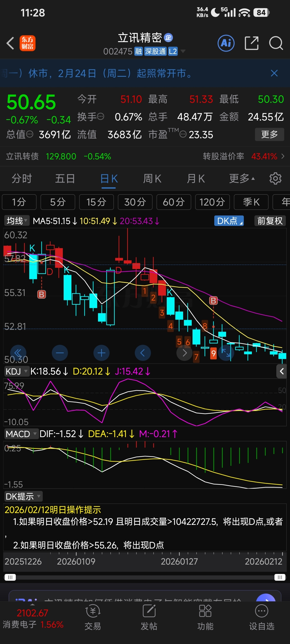The image size is (290, 644).
Task: Tap the right date range slider handle
Action: click(x=280, y=577)
